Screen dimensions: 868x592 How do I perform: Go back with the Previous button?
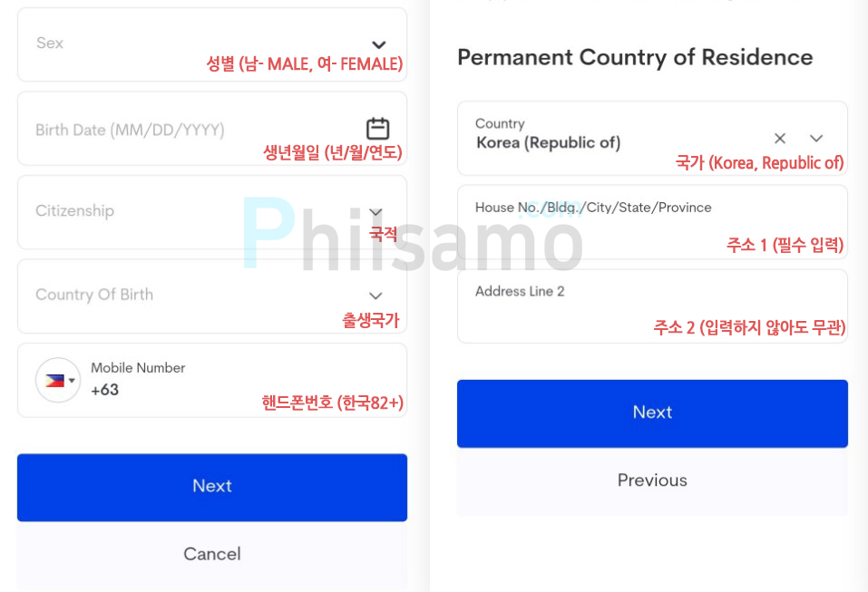pyautogui.click(x=652, y=480)
